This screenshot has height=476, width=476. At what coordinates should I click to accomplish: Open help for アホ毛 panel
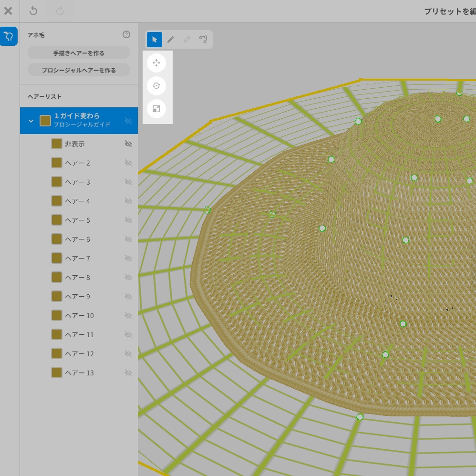pos(126,34)
